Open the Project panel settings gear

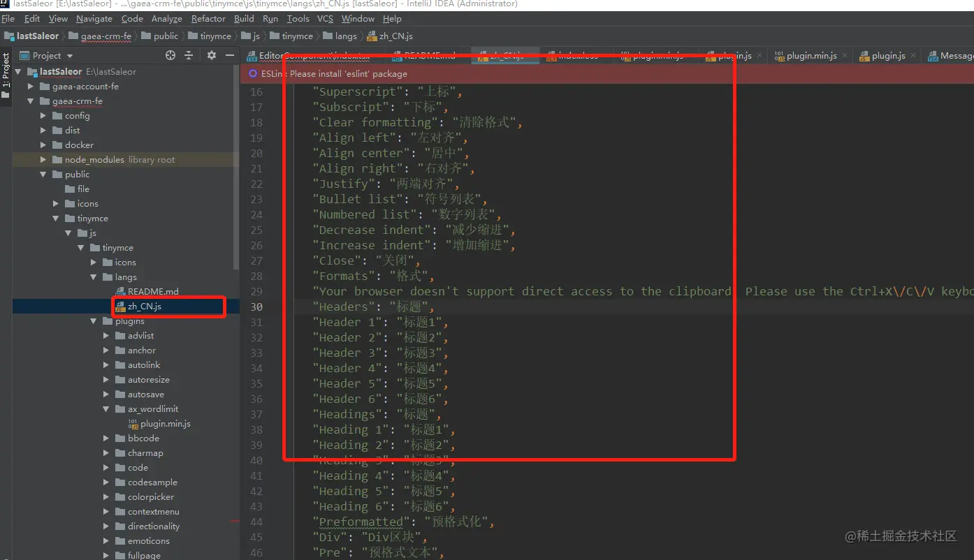(212, 55)
